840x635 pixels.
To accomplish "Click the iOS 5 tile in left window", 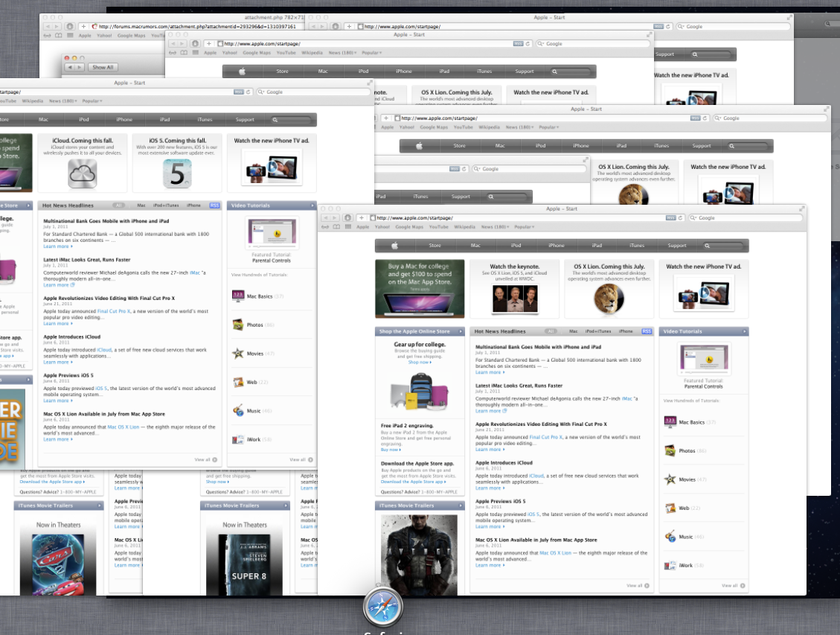I will pyautogui.click(x=177, y=162).
